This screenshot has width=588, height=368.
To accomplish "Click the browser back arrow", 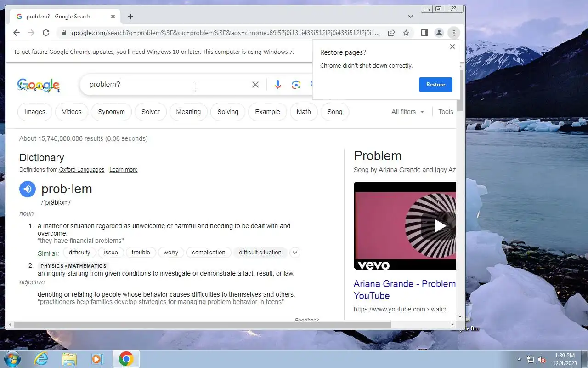I will tap(17, 33).
